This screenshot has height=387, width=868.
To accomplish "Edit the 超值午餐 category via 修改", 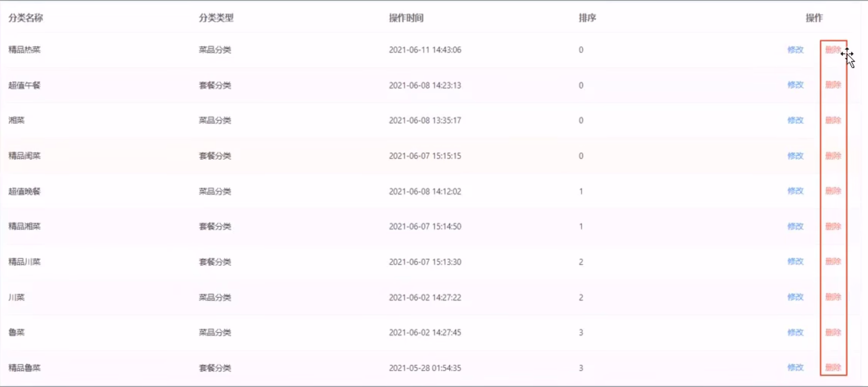I will tap(796, 85).
